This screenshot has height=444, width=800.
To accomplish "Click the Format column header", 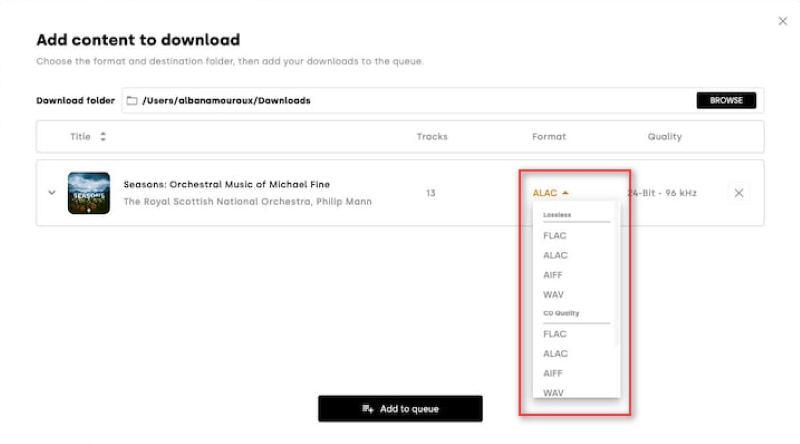I will click(x=549, y=136).
